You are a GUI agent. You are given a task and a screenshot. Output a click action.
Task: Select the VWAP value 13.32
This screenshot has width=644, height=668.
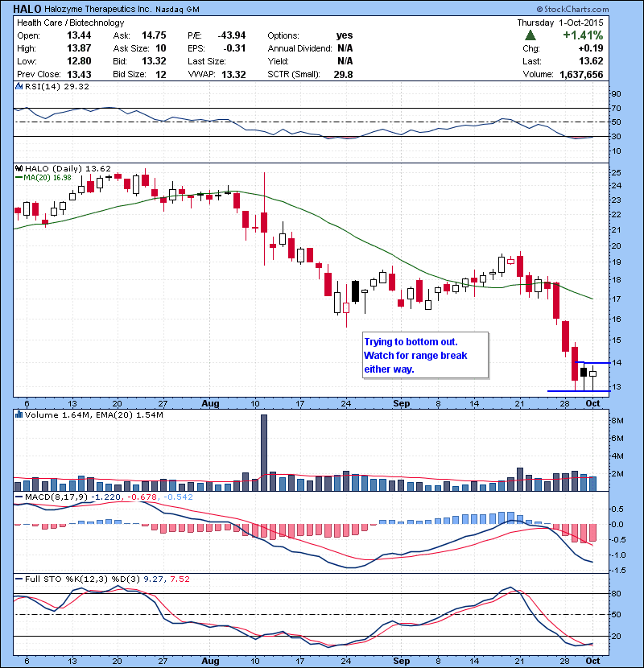pyautogui.click(x=233, y=74)
